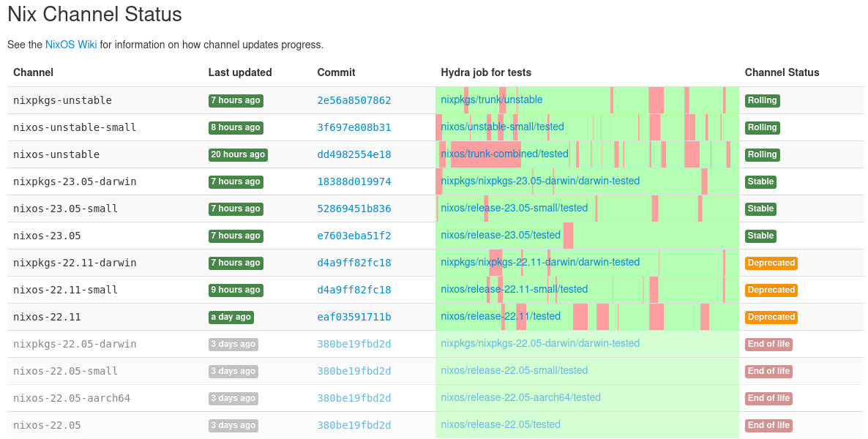Open the nixpkgs/trunk/unstable Hydra job

pyautogui.click(x=491, y=100)
